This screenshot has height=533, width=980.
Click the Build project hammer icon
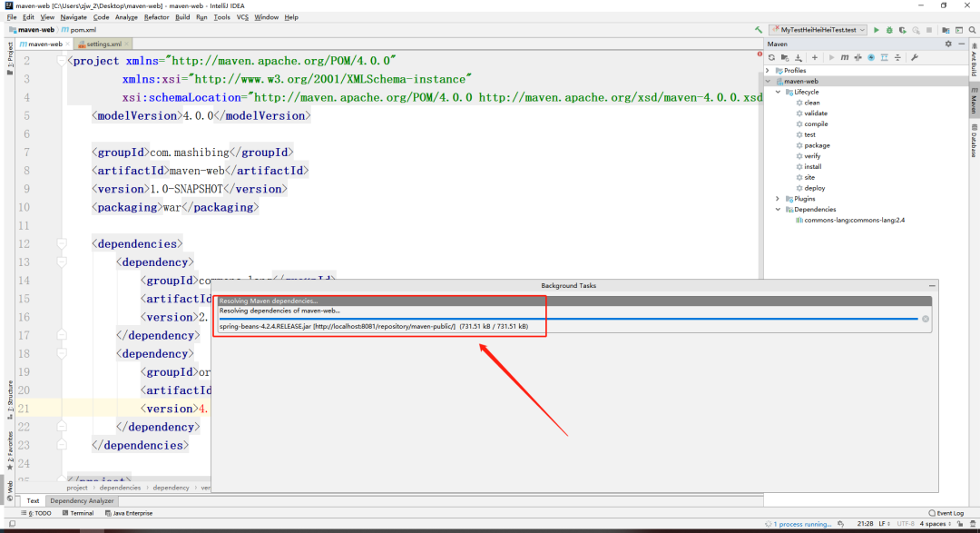[x=759, y=30]
